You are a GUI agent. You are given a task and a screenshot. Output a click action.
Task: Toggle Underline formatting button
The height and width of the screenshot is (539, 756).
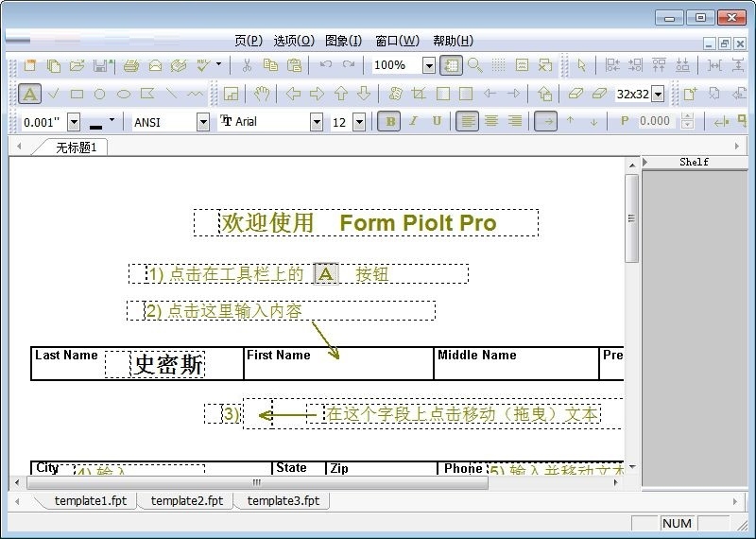click(437, 121)
